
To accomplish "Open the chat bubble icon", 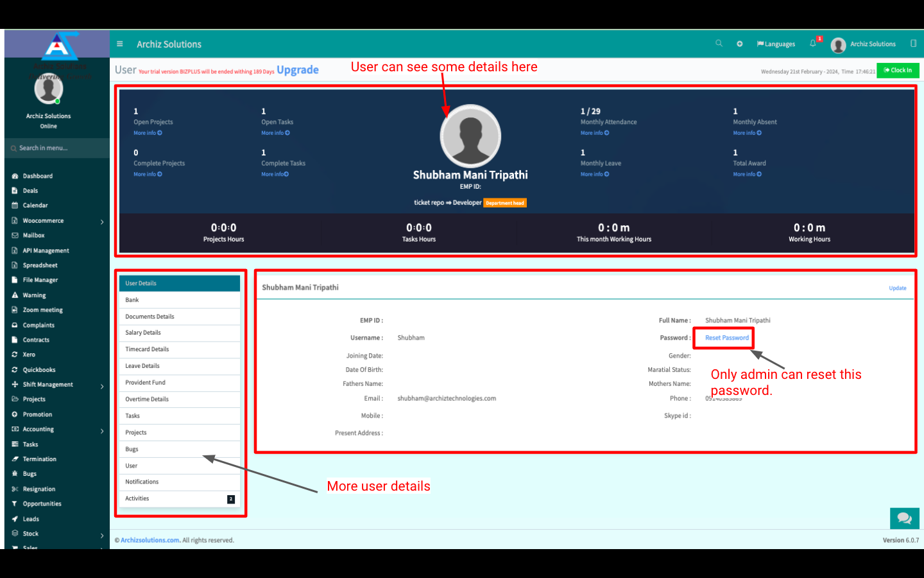I will tap(904, 518).
